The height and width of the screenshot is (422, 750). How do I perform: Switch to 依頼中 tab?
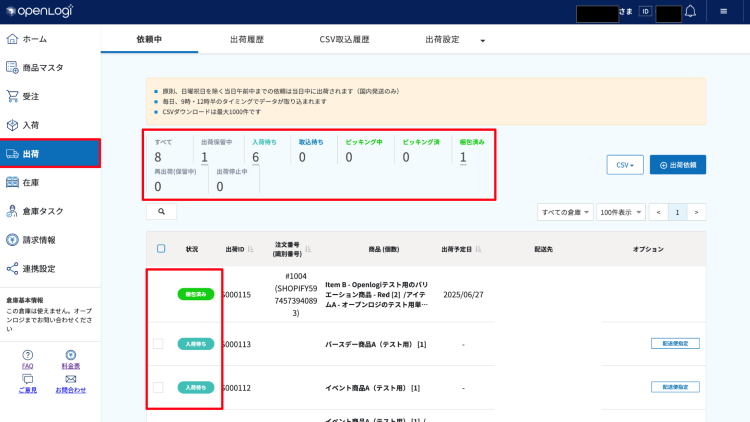tap(149, 39)
